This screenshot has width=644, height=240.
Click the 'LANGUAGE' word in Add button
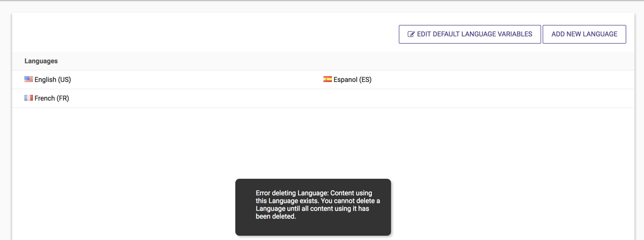click(x=599, y=34)
